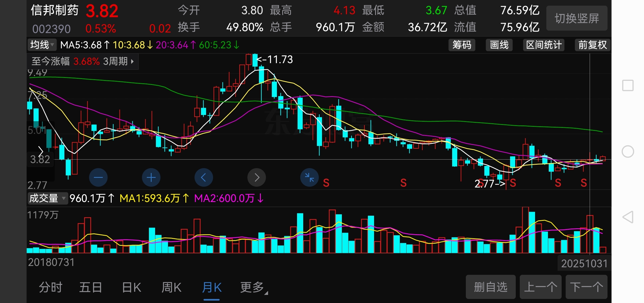The width and height of the screenshot is (644, 303).
Task: Click the scroll left arrow icon
Action: tap(204, 178)
